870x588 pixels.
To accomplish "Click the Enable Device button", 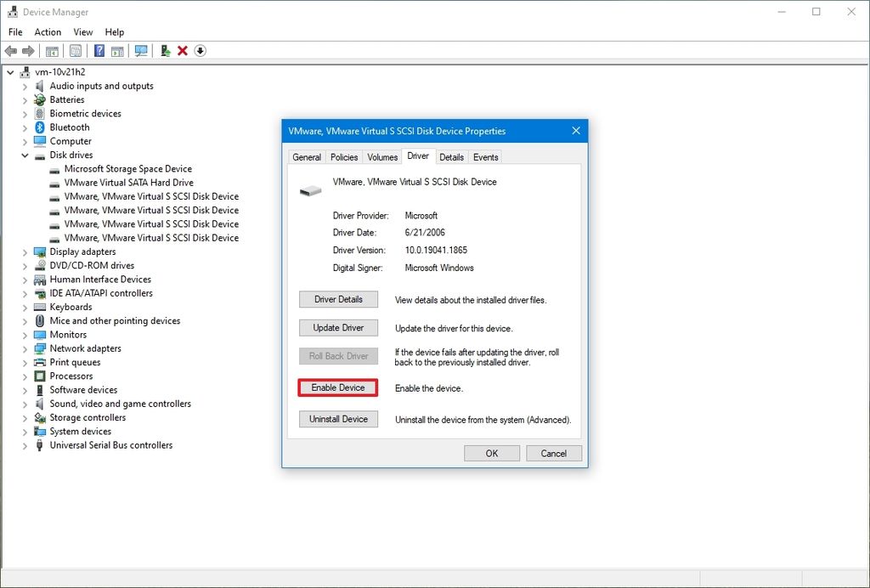I will (338, 387).
